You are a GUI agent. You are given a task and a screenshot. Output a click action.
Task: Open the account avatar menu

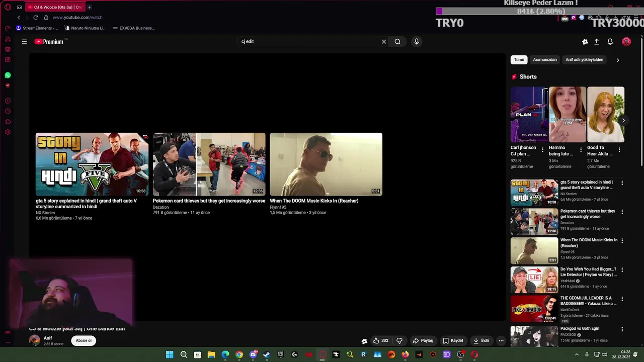pyautogui.click(x=626, y=42)
